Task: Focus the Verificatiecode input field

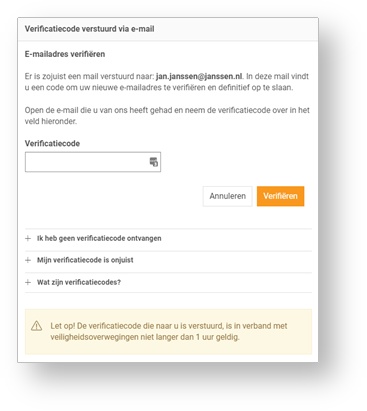Action: 93,162
